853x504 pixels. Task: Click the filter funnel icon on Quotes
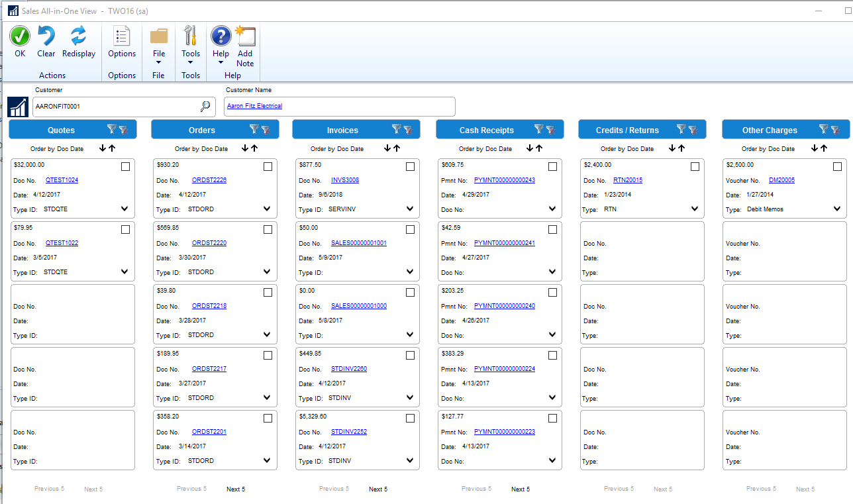[x=111, y=130]
